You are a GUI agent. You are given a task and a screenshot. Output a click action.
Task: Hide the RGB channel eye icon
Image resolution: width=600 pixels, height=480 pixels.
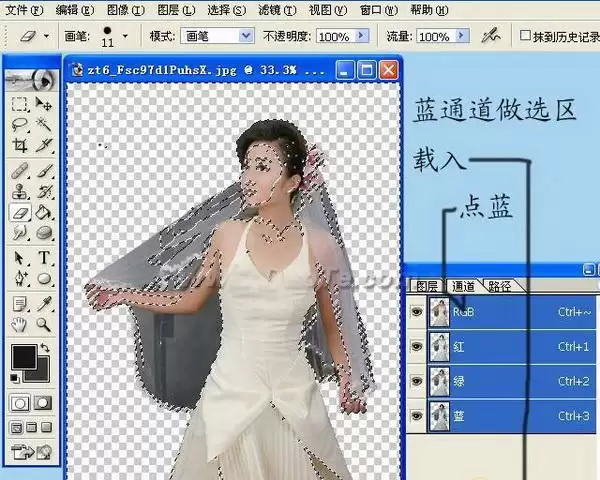(x=416, y=312)
